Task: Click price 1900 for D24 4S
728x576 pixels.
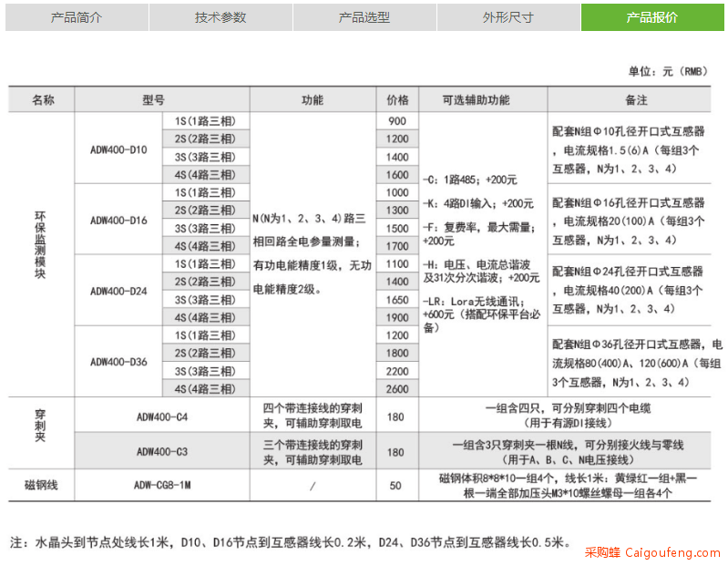Action: (397, 317)
